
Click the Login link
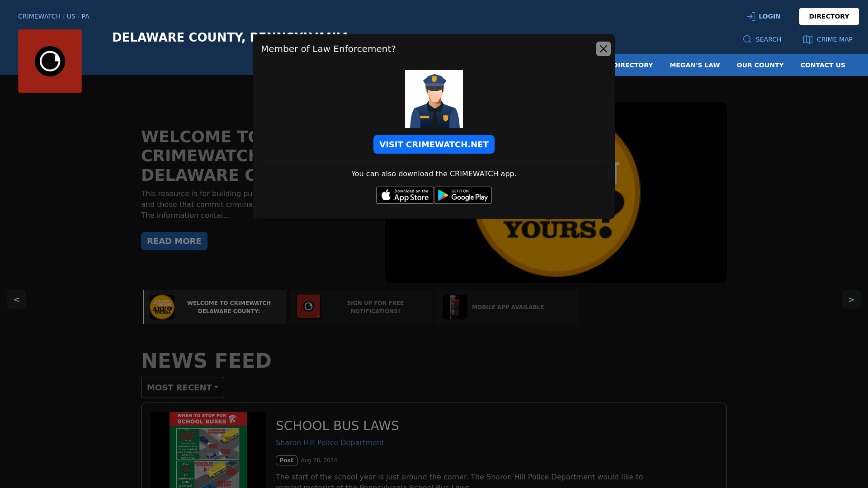[769, 16]
